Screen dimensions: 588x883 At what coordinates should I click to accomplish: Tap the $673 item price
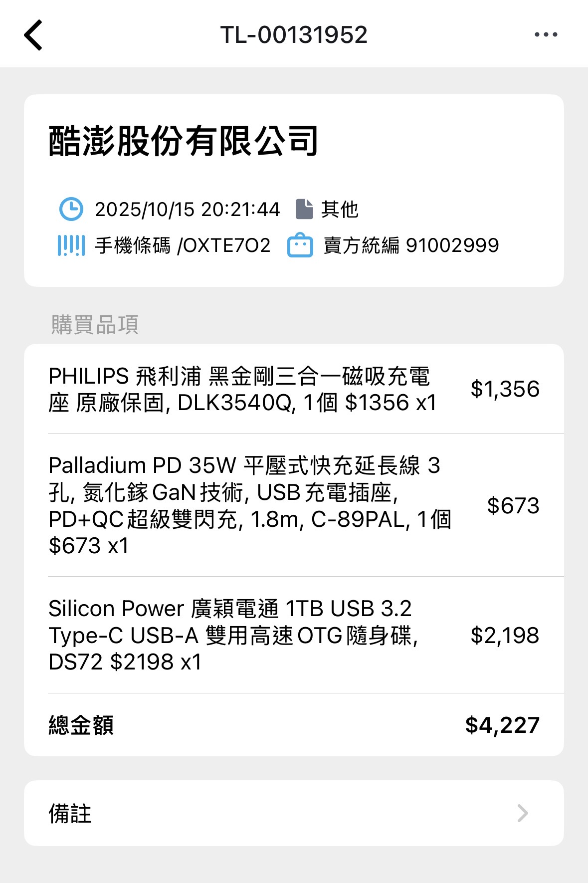(x=513, y=505)
